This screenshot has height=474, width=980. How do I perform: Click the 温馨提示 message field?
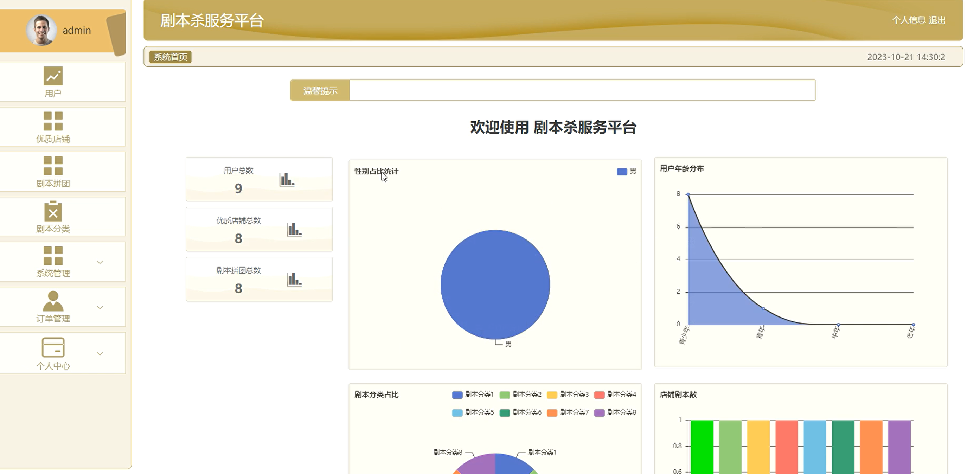[582, 90]
